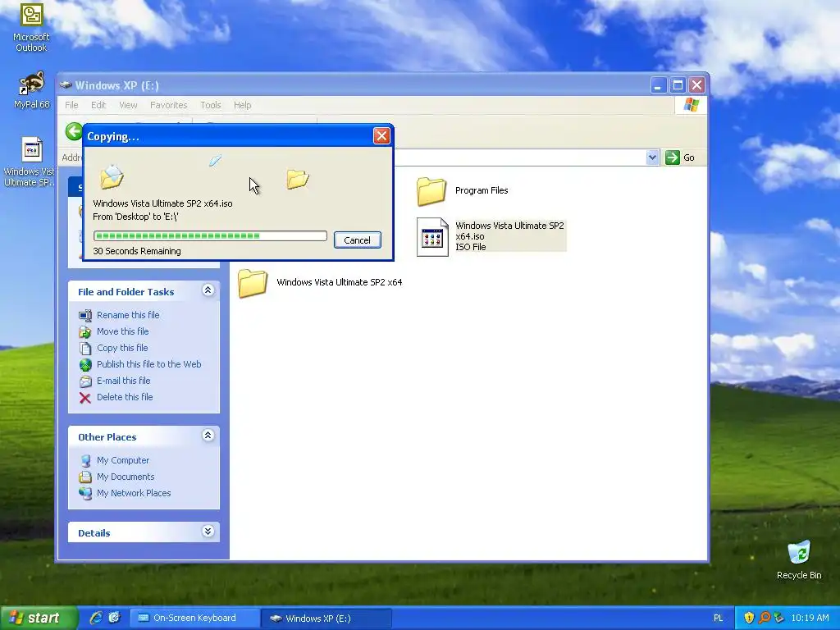Open the address bar dropdown arrow
The width and height of the screenshot is (840, 630).
pyautogui.click(x=652, y=157)
